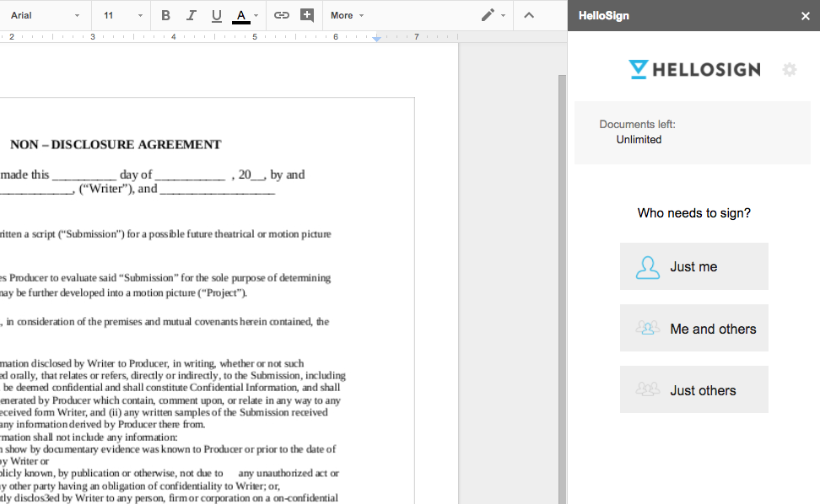
Task: Open HelloSign settings gear
Action: click(789, 69)
